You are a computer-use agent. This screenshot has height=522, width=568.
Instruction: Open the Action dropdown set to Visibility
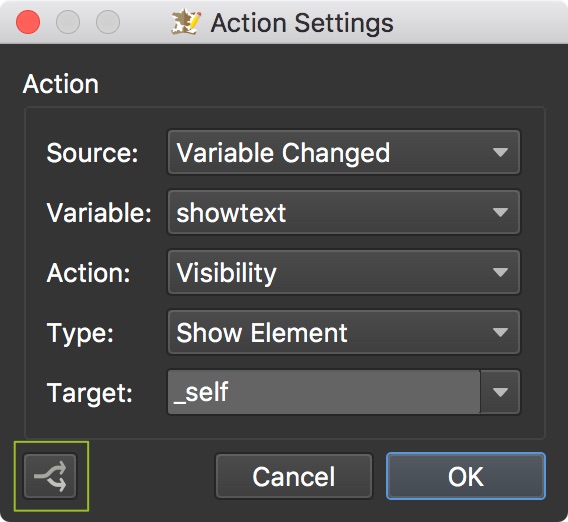[344, 272]
